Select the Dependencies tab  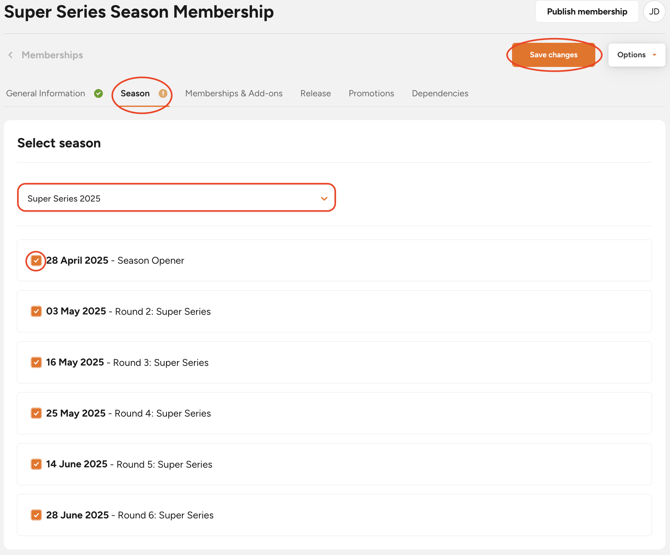pyautogui.click(x=439, y=94)
